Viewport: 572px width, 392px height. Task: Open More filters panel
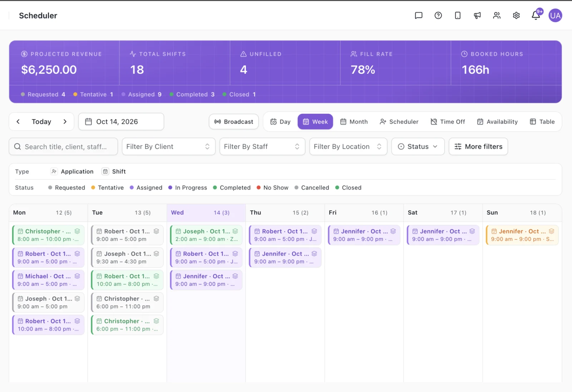(478, 147)
